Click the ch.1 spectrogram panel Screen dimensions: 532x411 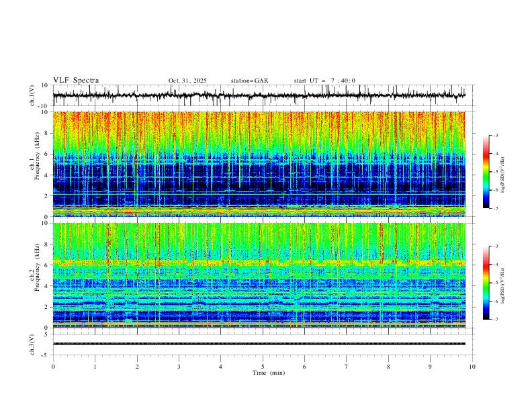pyautogui.click(x=259, y=164)
